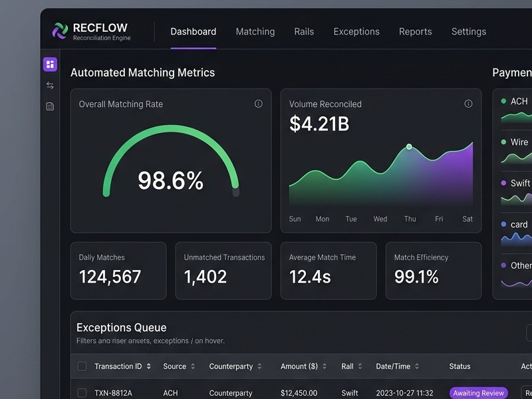Click the TXN-8812A transaction ID
The image size is (532, 399).
[113, 393]
